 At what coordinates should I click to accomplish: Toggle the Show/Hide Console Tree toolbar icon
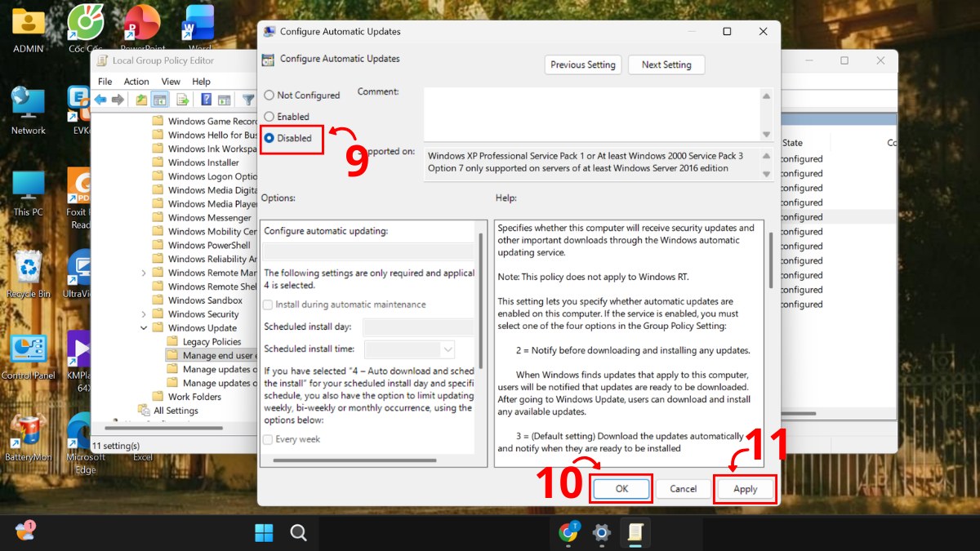click(x=158, y=99)
